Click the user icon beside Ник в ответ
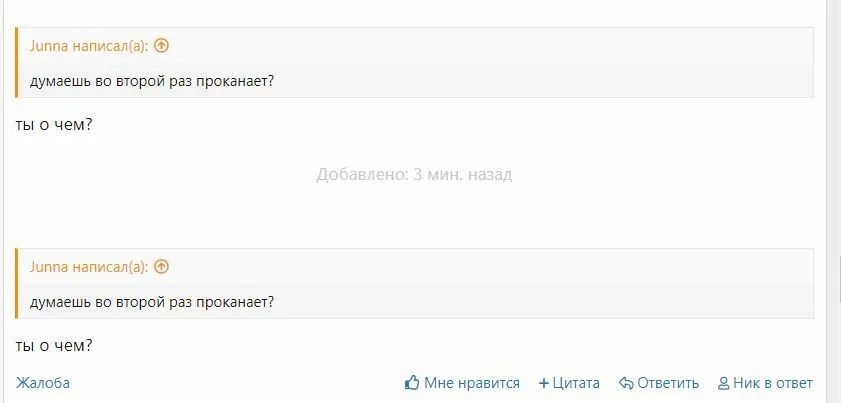 (x=724, y=383)
